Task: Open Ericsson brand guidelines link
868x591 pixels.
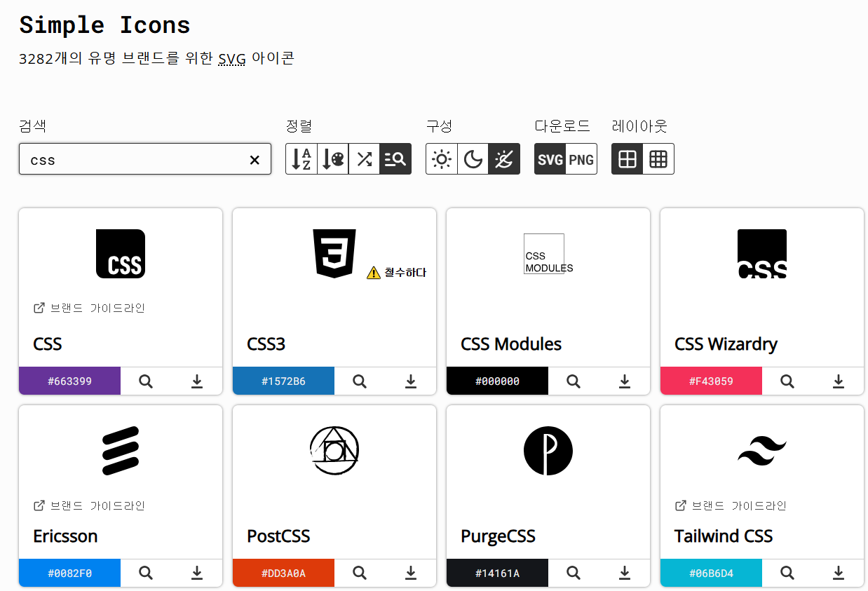Action: tap(89, 505)
